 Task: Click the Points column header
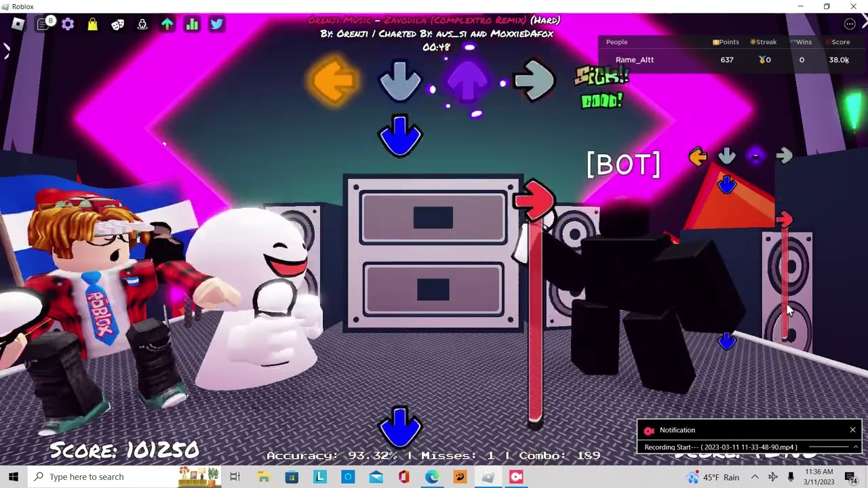coord(726,42)
